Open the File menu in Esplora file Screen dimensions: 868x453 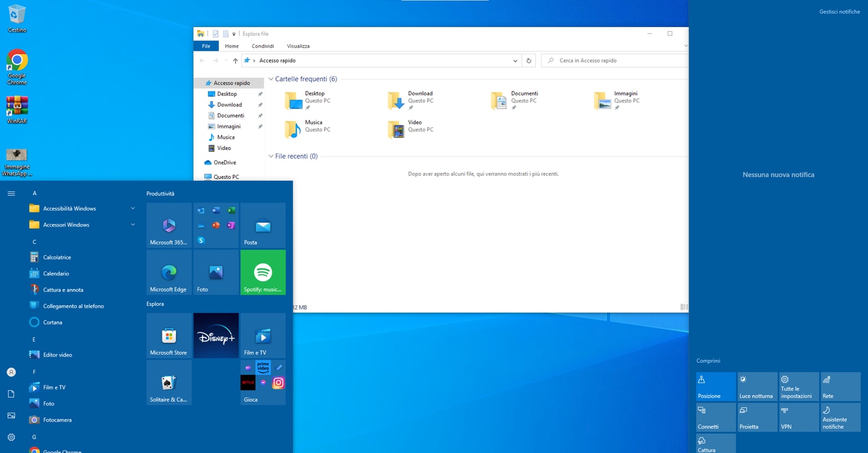point(206,46)
